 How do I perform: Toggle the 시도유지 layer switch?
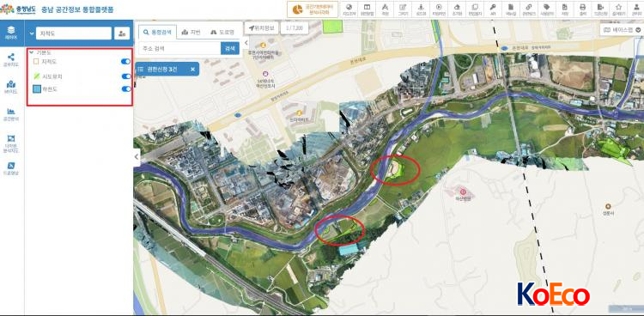(125, 76)
